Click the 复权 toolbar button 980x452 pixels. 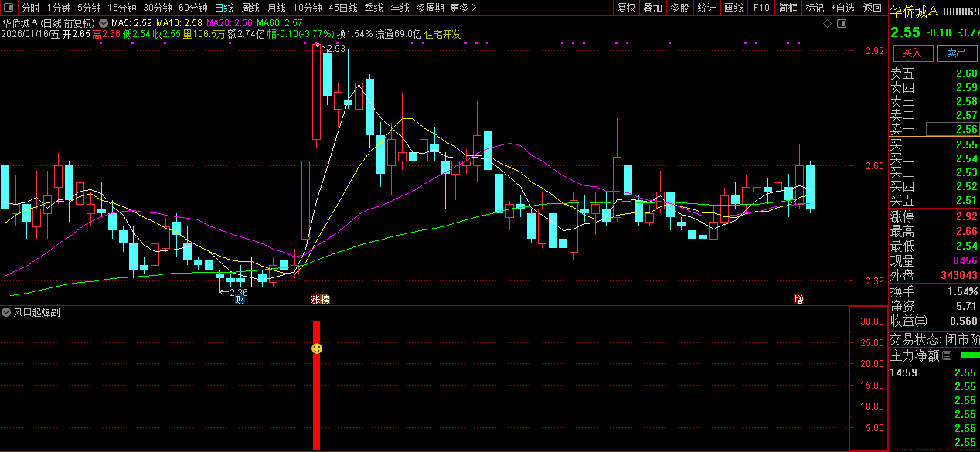coord(627,8)
